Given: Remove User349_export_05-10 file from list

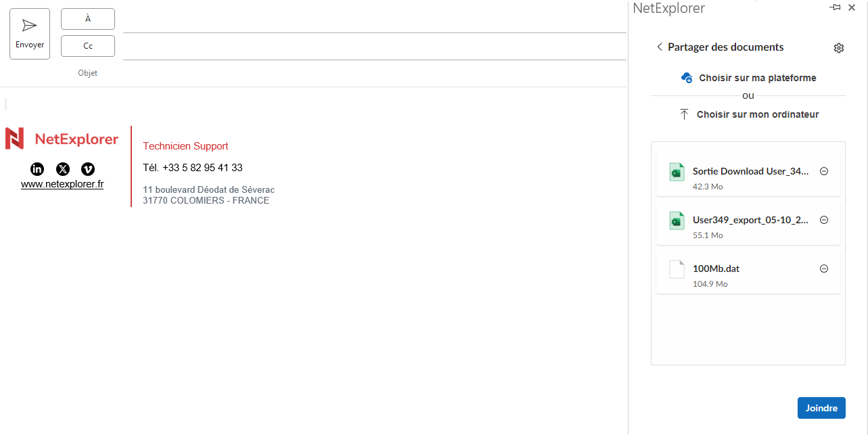Looking at the screenshot, I should pyautogui.click(x=824, y=220).
